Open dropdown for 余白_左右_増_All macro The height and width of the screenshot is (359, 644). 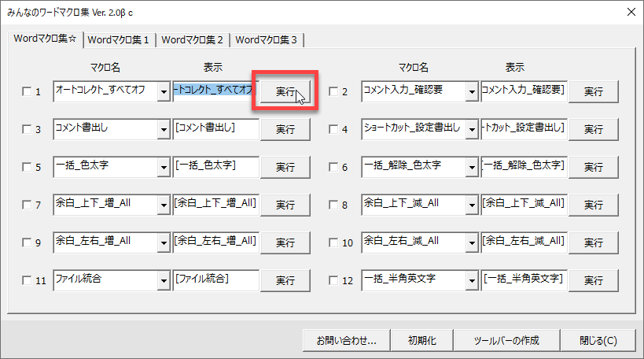(x=164, y=242)
